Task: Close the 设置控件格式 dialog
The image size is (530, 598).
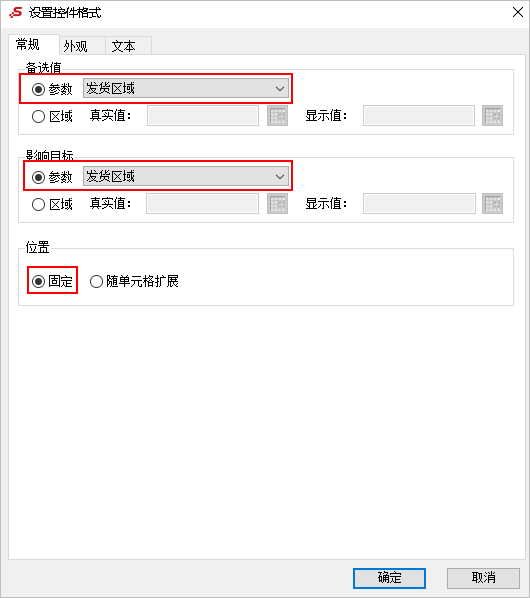Action: pyautogui.click(x=517, y=13)
